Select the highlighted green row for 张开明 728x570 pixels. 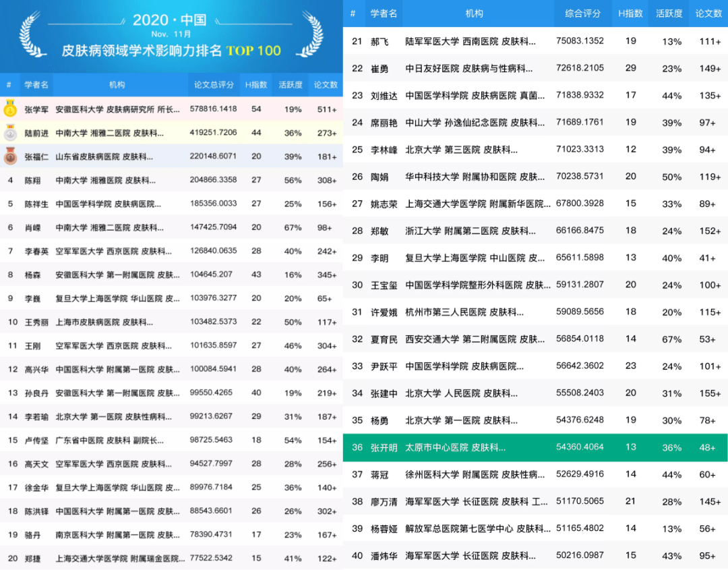coord(535,447)
